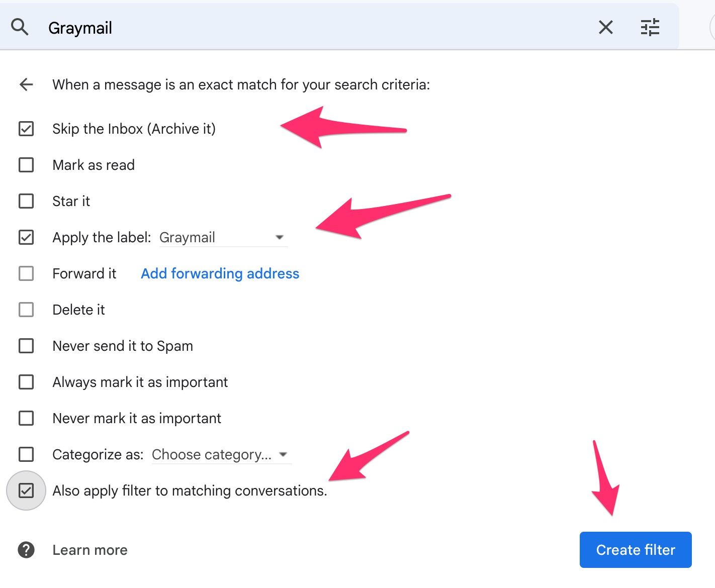The height and width of the screenshot is (588, 715).
Task: Check the Star it option
Action: 26,201
